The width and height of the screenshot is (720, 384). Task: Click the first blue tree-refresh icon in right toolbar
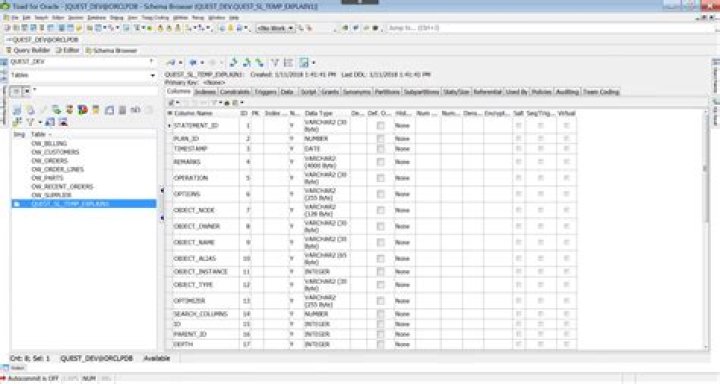point(233,62)
